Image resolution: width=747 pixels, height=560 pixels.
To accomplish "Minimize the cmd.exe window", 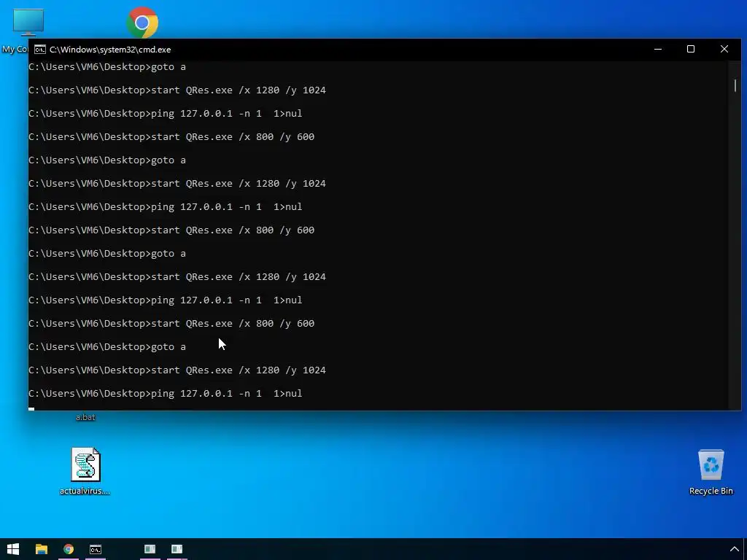I will tap(658, 49).
